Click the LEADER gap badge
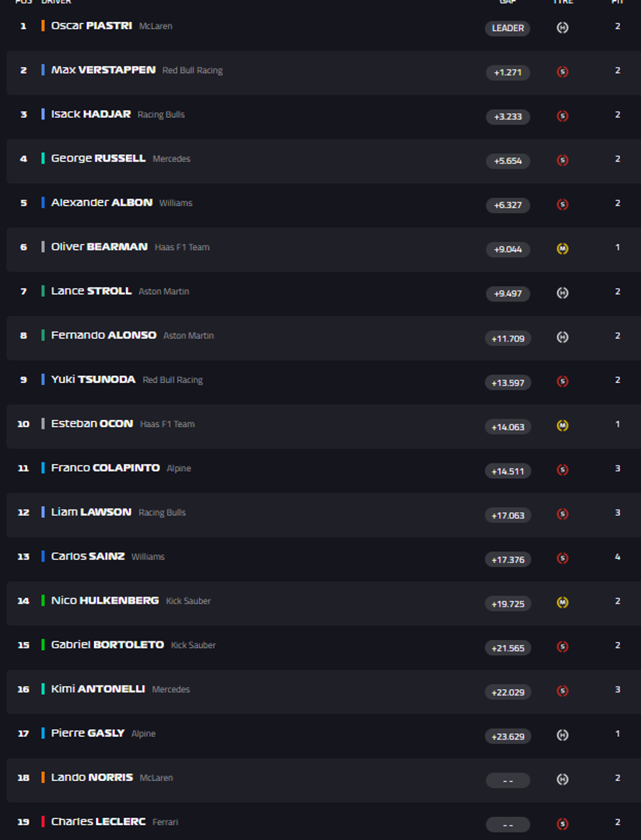Image resolution: width=641 pixels, height=840 pixels. (x=508, y=28)
